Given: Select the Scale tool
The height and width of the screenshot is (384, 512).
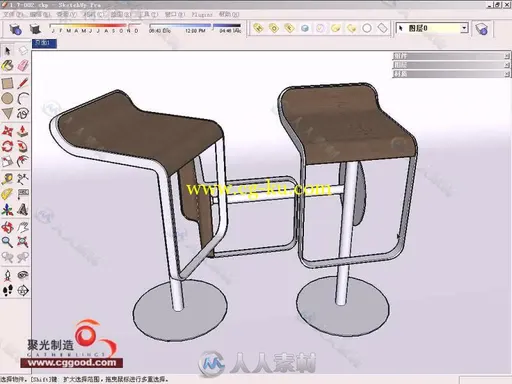Looking at the screenshot, I should click(8, 161).
